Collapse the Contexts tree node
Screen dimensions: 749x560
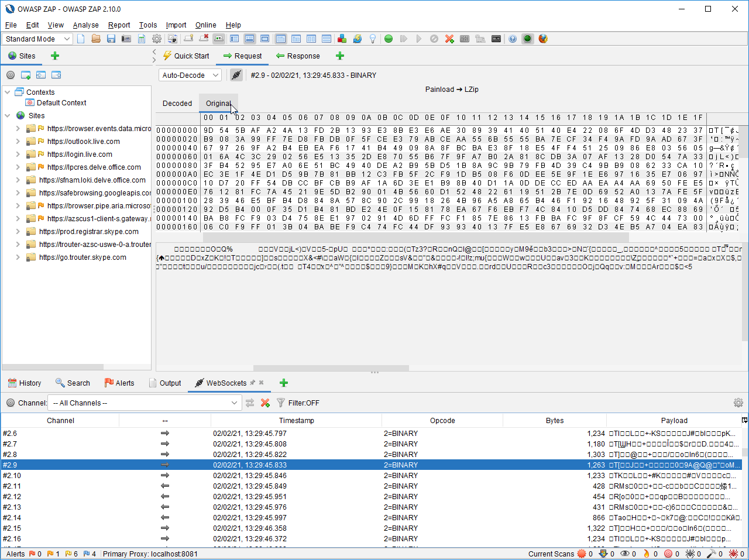pyautogui.click(x=8, y=92)
